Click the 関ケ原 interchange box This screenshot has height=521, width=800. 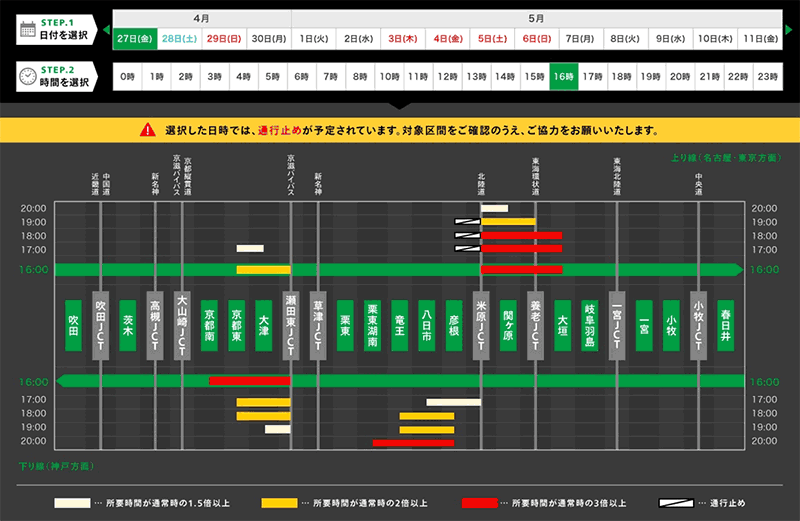508,326
